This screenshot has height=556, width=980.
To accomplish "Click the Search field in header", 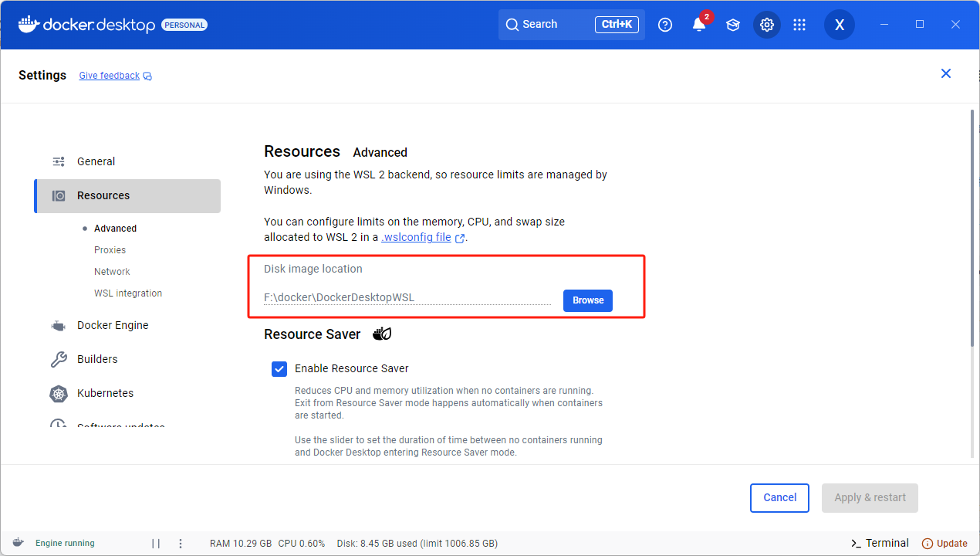I will pos(572,25).
